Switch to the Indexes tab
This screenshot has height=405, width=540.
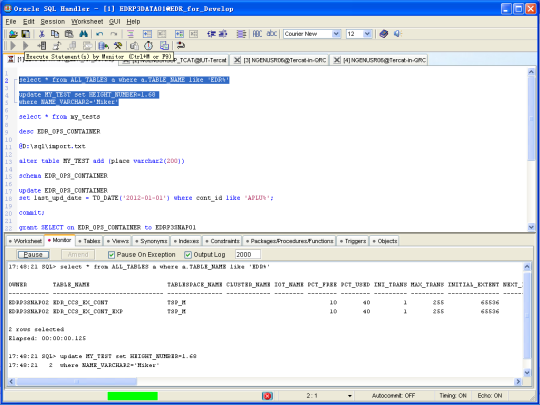point(186,241)
